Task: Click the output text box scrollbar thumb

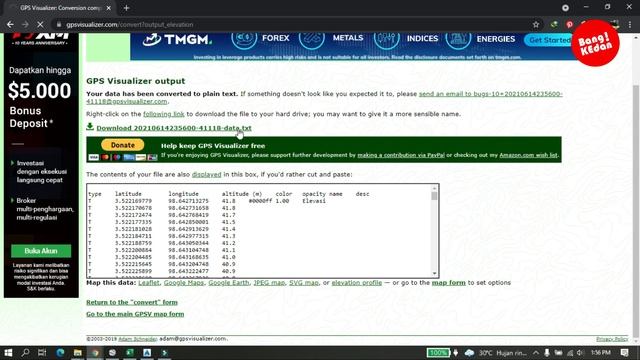Action: [x=434, y=196]
